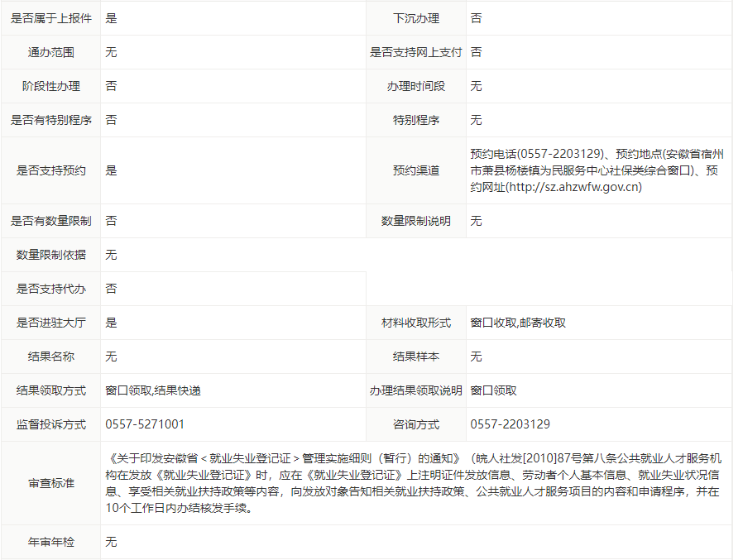This screenshot has width=743, height=560.
Task: Click the 审查标准 description paragraph
Action: point(414,483)
